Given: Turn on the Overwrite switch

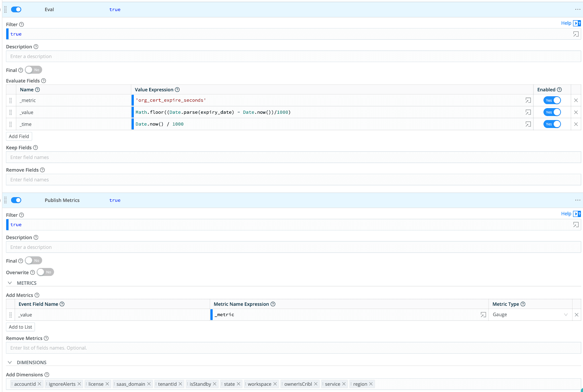Looking at the screenshot, I should point(45,272).
